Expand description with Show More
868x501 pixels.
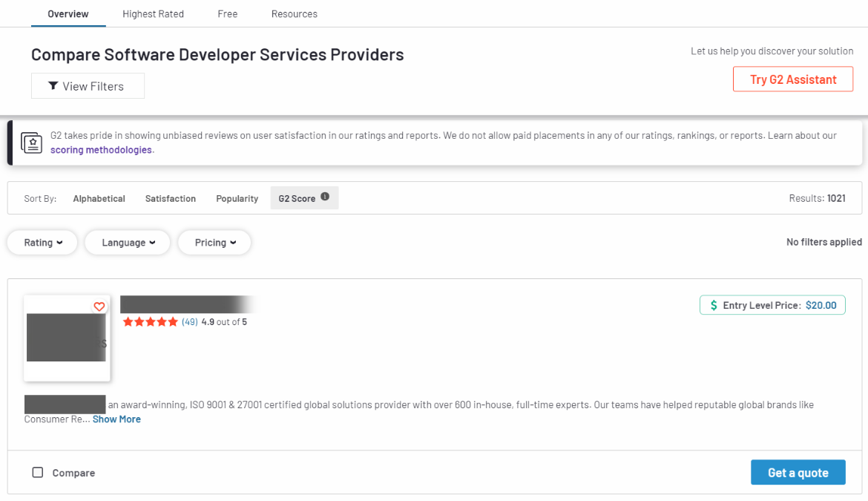click(x=116, y=419)
